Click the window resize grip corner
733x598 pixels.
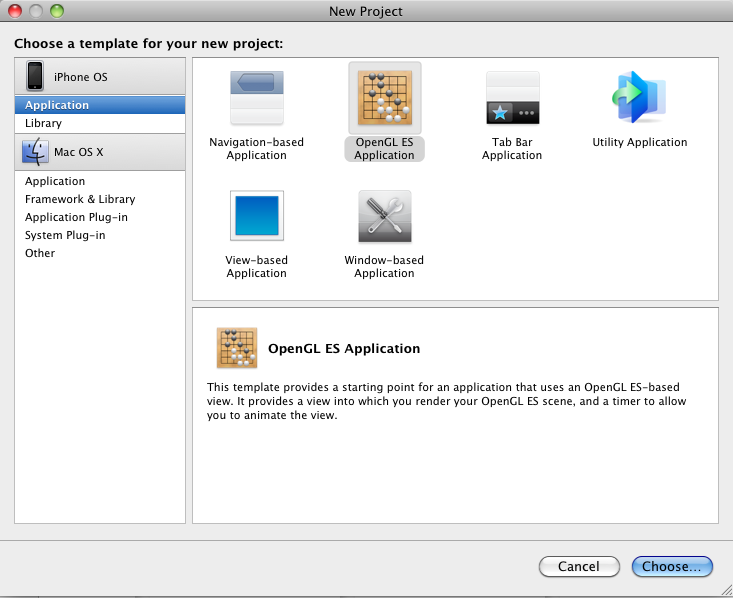726,591
